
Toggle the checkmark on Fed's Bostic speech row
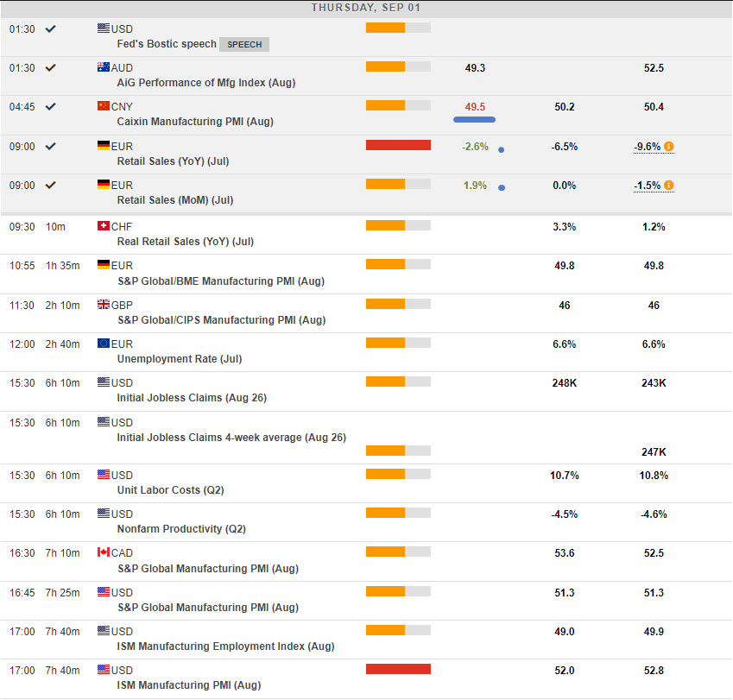coord(51,28)
